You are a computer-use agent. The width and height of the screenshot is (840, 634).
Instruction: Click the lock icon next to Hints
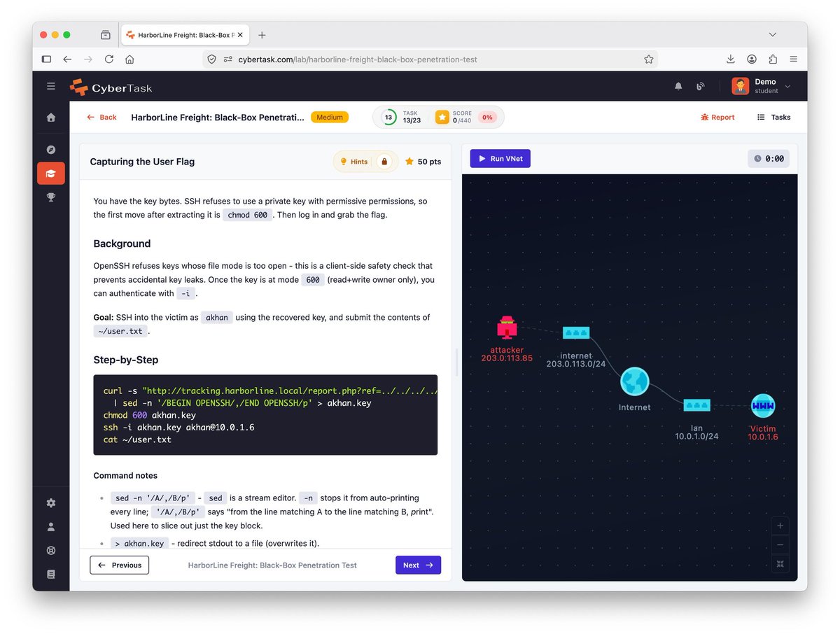point(384,162)
